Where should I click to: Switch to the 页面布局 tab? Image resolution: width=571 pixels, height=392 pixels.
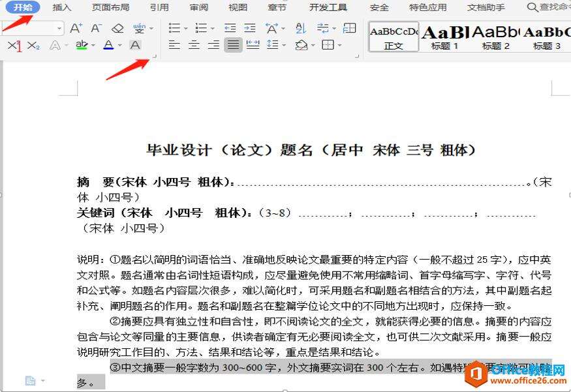pyautogui.click(x=111, y=7)
